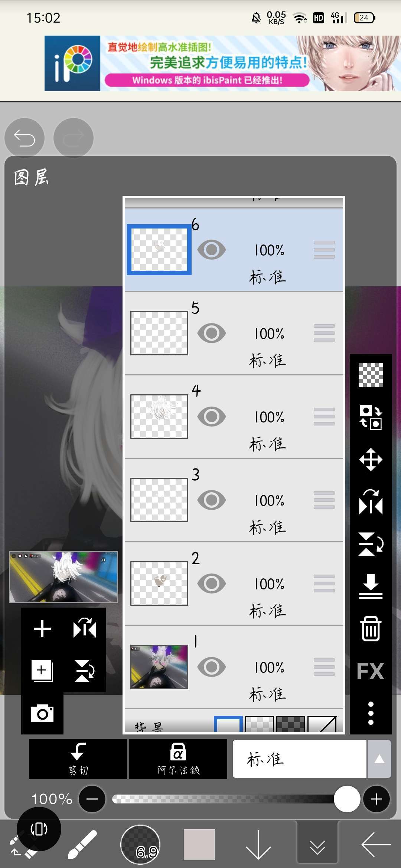
Task: Hide layer 6 using eye icon
Action: 212,250
